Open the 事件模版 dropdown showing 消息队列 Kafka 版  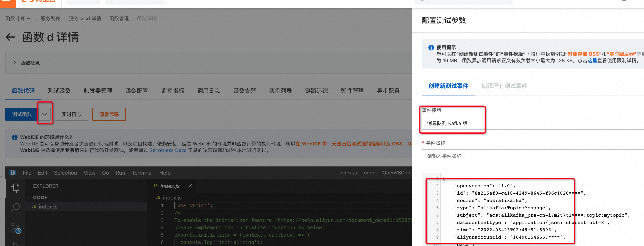tap(533, 123)
